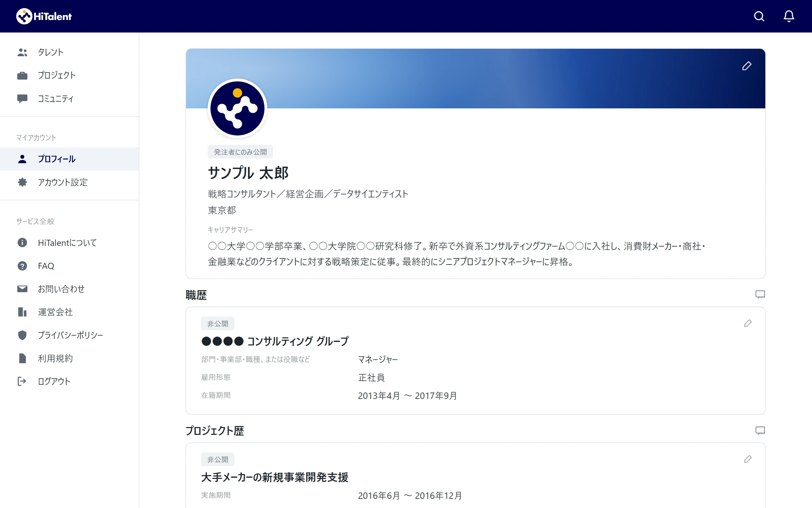Click the 正社員 employment type value
The width and height of the screenshot is (812, 508).
tap(371, 377)
